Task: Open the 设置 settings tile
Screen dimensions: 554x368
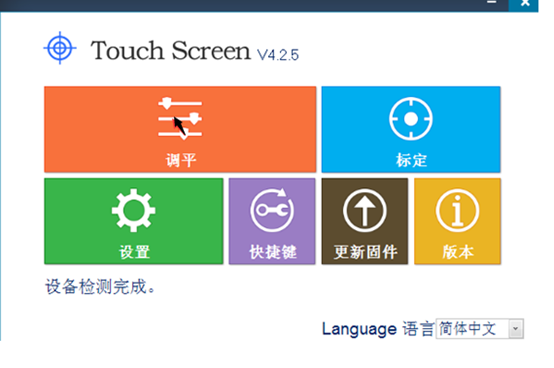Action: 134,221
